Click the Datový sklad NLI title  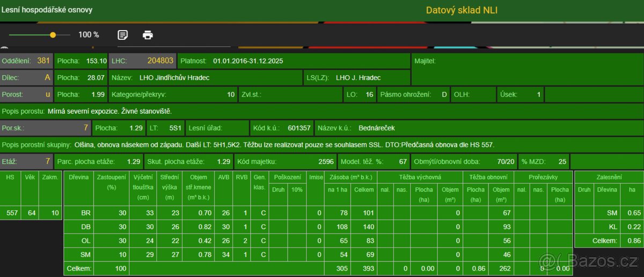(462, 10)
